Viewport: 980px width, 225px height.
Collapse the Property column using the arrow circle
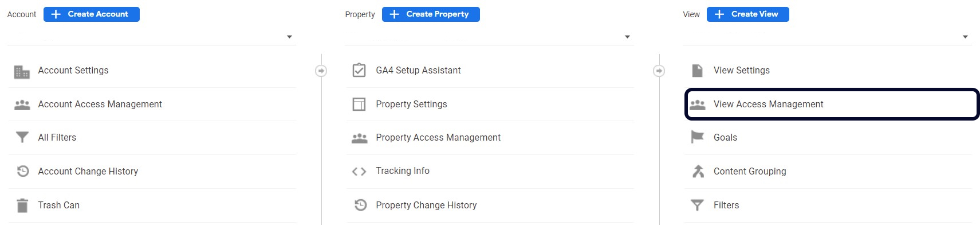point(659,71)
